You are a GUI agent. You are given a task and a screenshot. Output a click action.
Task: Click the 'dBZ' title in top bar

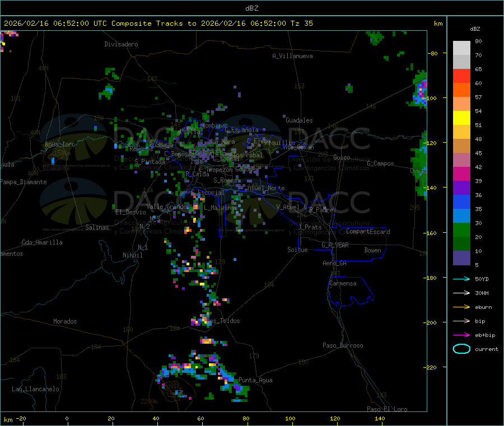pyautogui.click(x=251, y=8)
